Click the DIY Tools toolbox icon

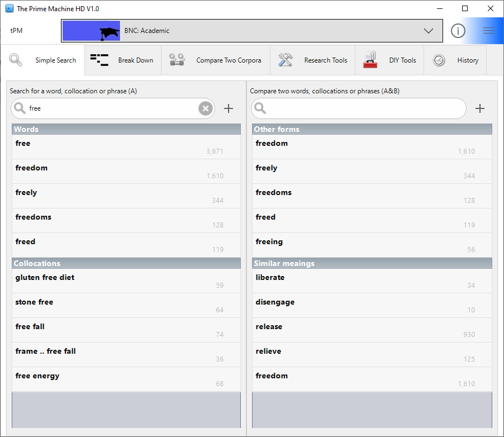point(370,60)
